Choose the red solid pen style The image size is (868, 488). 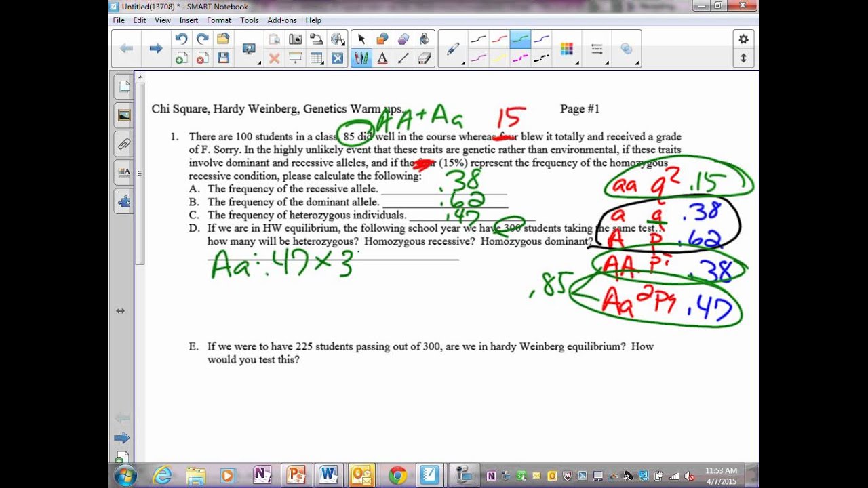(x=499, y=39)
